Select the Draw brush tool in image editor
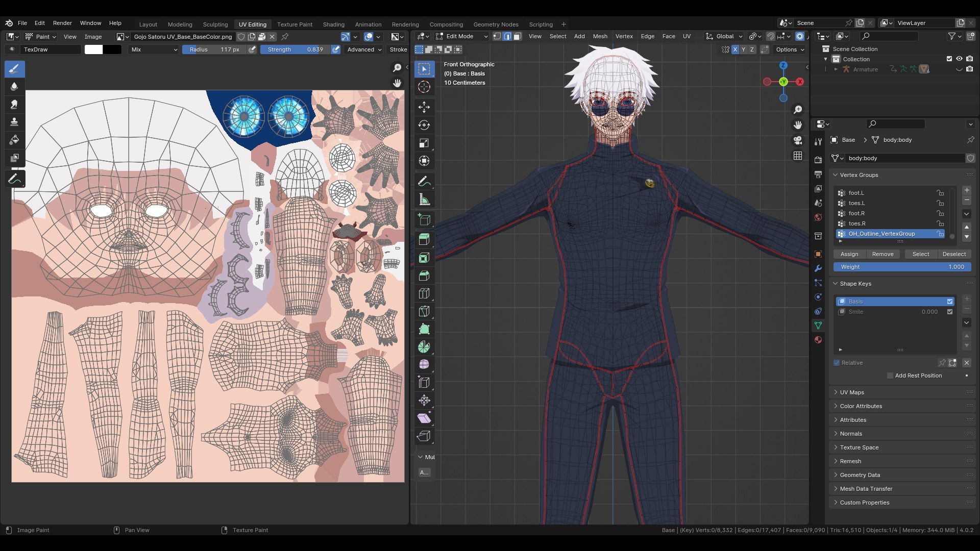The height and width of the screenshot is (551, 980). coord(15,69)
